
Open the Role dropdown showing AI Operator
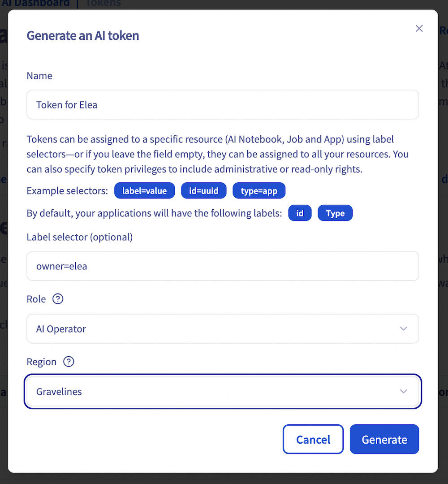coord(223,328)
